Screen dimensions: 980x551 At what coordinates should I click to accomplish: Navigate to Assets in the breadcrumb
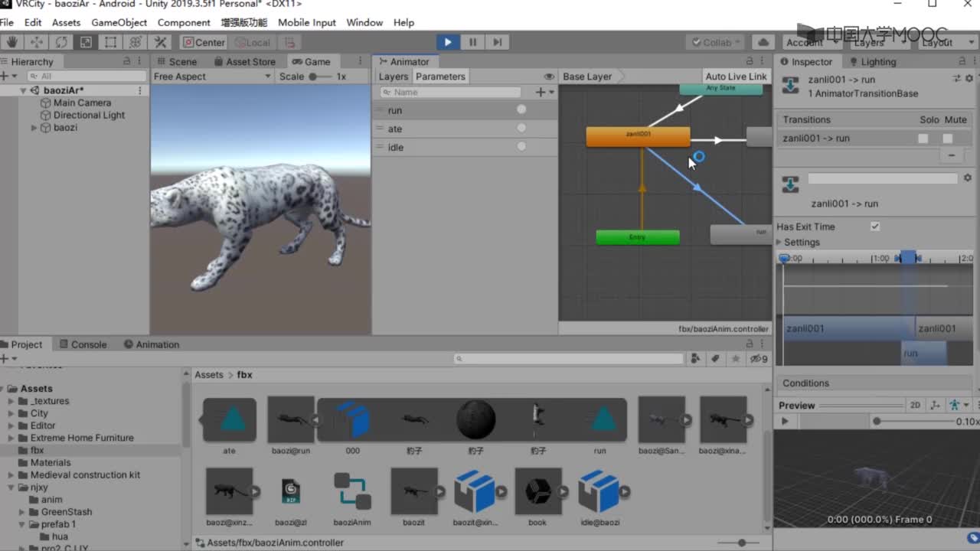click(x=209, y=375)
